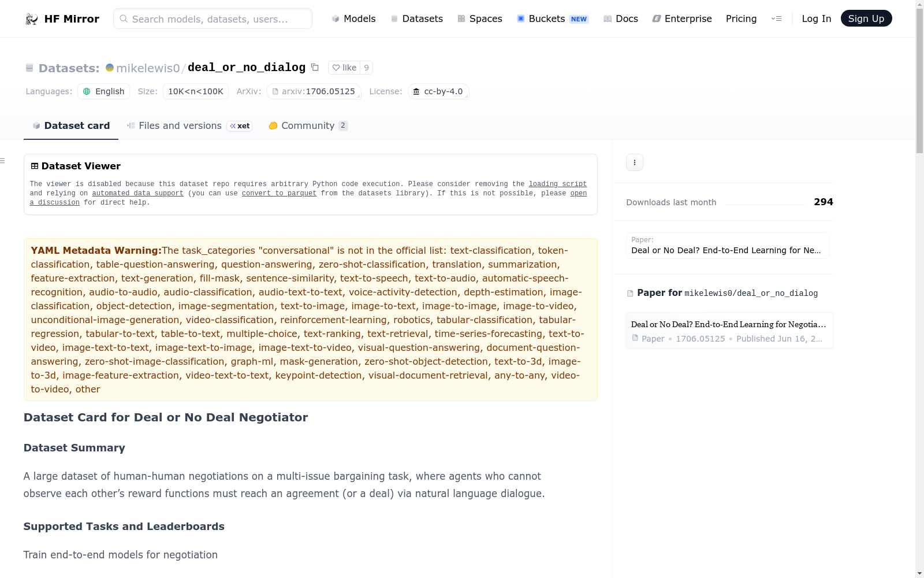Click the Models cube icon
The width and height of the screenshot is (924, 578).
pos(336,18)
